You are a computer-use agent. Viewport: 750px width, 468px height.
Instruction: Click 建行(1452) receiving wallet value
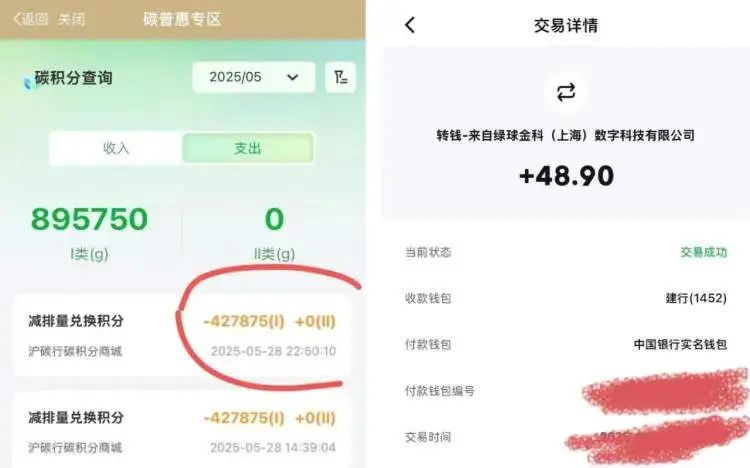click(x=696, y=298)
